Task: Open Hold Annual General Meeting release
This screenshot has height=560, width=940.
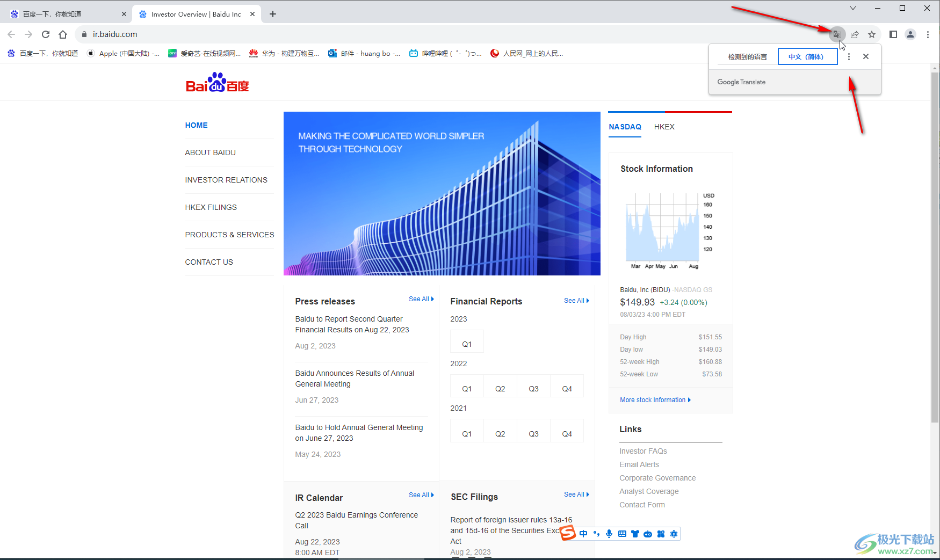Action: click(359, 433)
